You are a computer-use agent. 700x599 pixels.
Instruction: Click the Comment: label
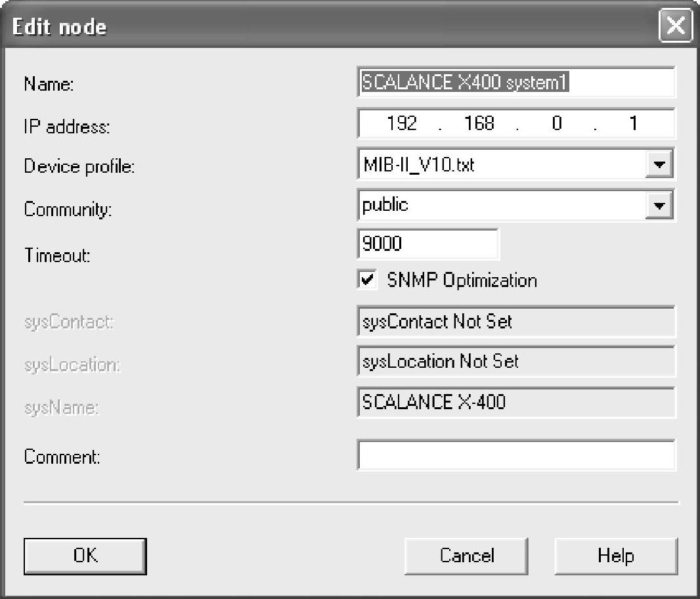tap(62, 457)
